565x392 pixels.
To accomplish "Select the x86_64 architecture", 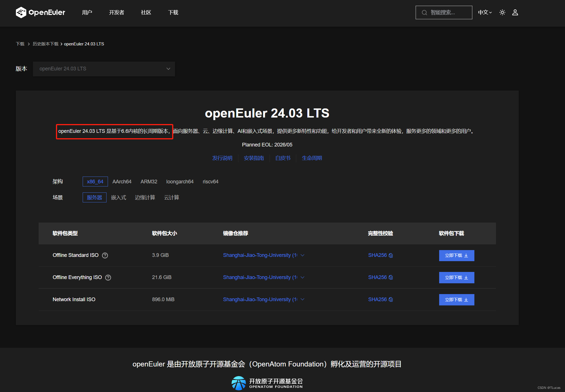I will [95, 182].
